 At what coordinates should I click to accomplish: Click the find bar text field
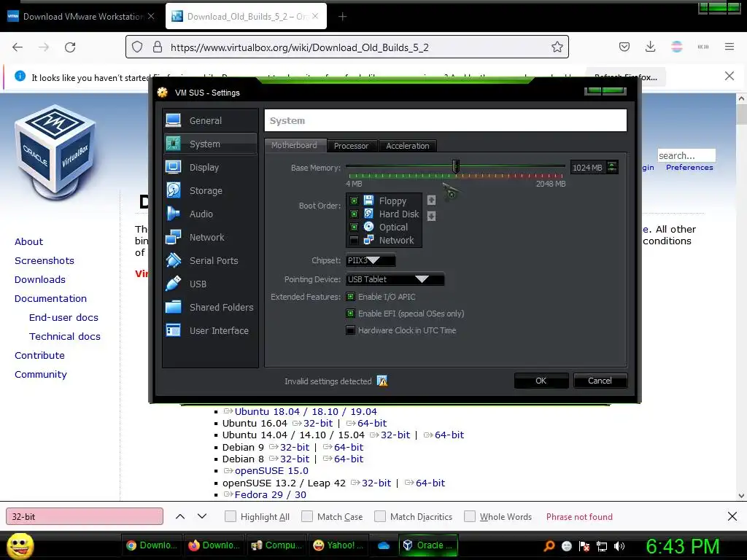click(x=85, y=516)
